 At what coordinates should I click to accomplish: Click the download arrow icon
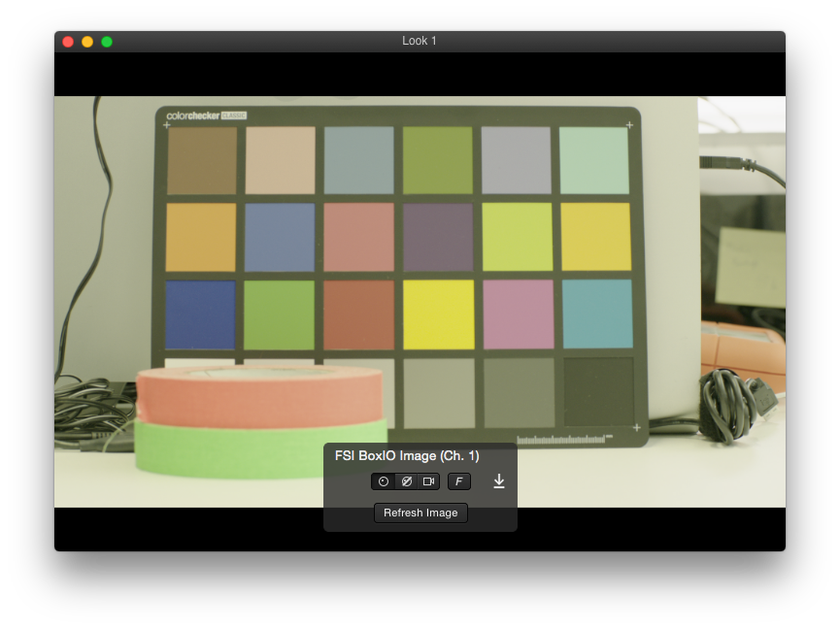(x=499, y=481)
